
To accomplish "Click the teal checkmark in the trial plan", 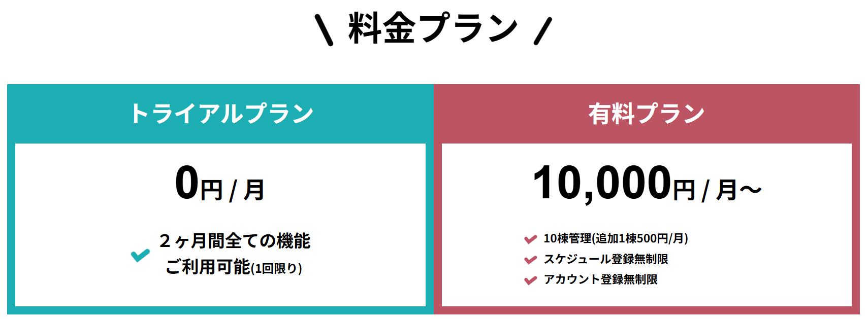I will point(140,255).
